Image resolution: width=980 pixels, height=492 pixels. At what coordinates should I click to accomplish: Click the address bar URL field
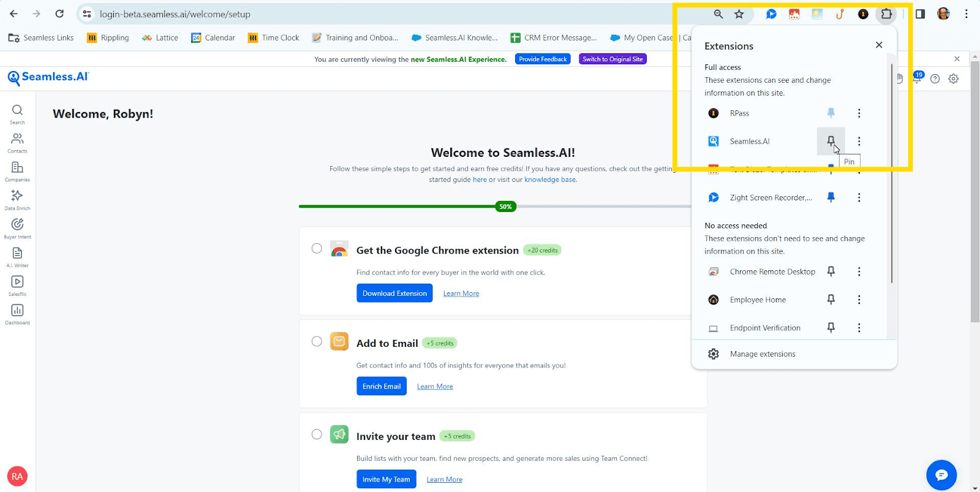click(x=392, y=13)
